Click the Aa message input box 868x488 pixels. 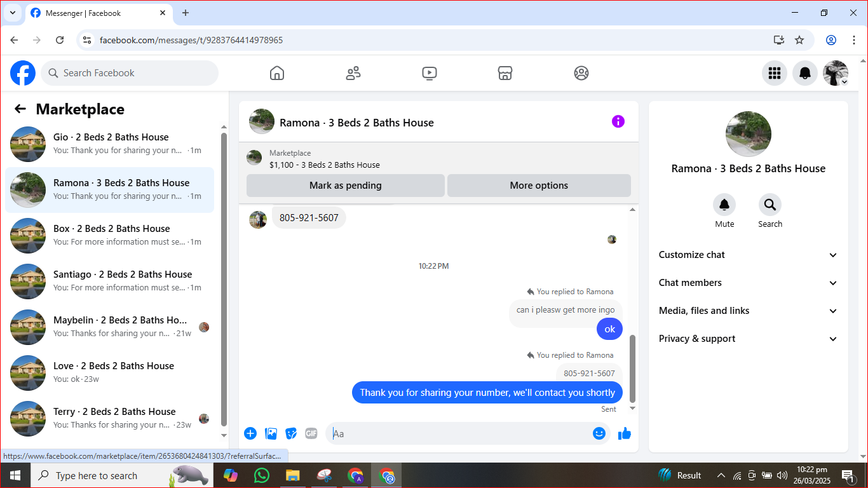(x=468, y=433)
